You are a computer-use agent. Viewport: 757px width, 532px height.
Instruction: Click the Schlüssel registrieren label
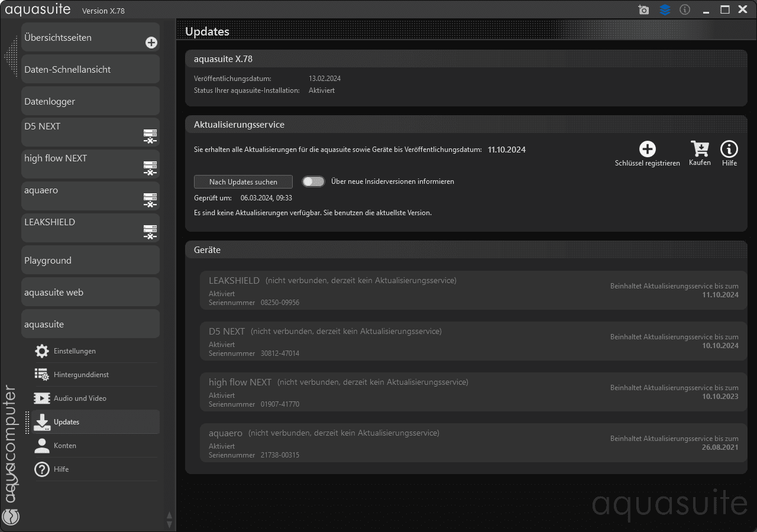648,163
